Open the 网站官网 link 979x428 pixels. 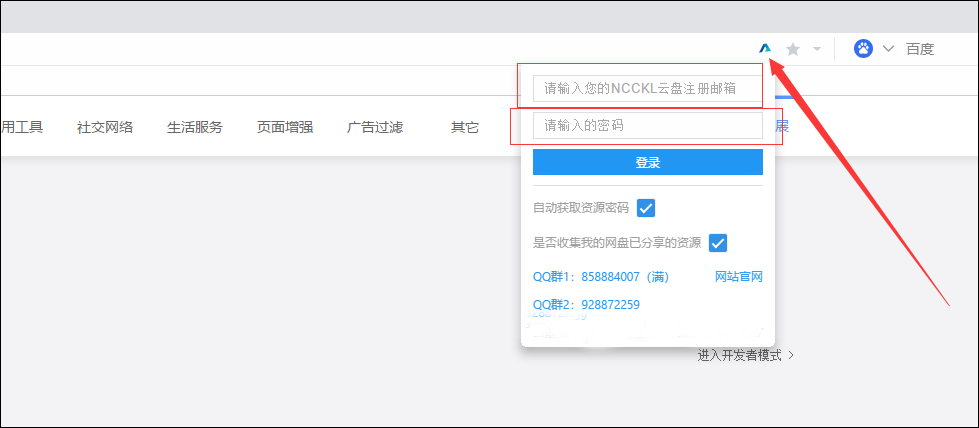[739, 277]
